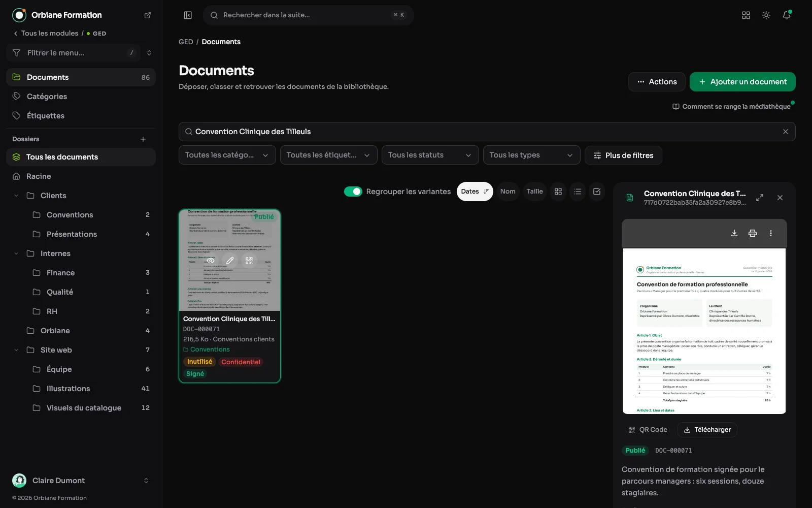This screenshot has height=508, width=812.
Task: Switch to grid view layout
Action: point(558,192)
